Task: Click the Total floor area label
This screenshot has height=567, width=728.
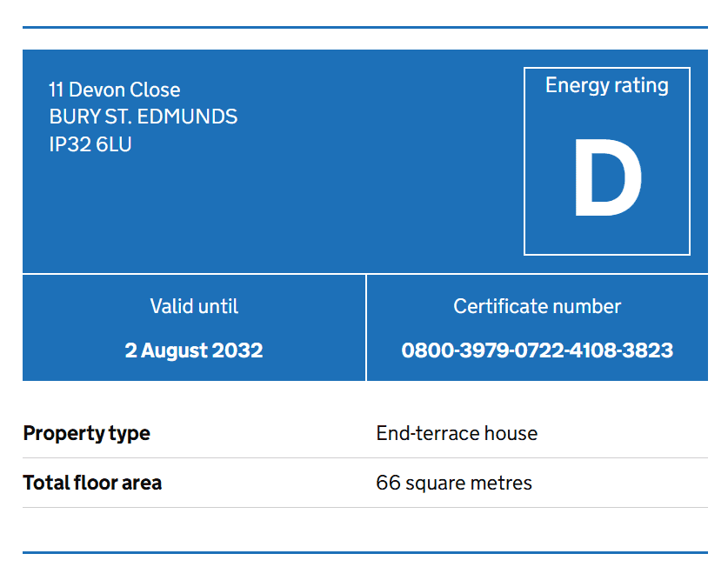Action: point(92,483)
